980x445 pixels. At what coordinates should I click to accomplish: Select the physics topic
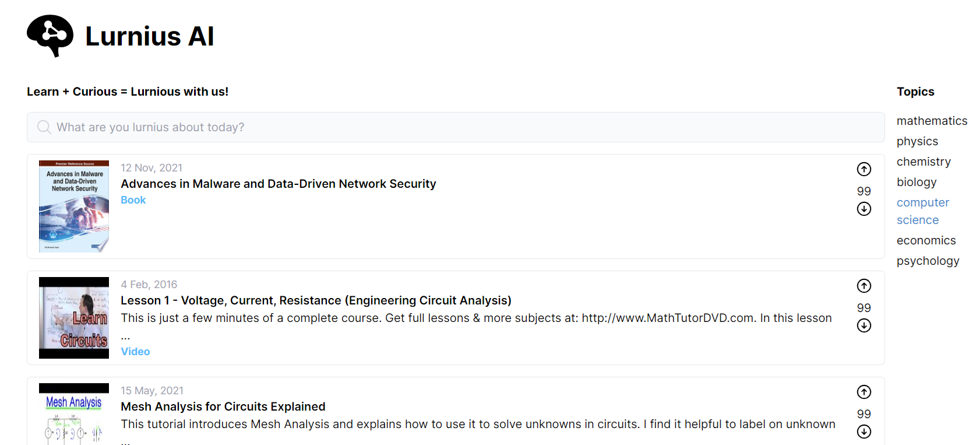coord(917,141)
